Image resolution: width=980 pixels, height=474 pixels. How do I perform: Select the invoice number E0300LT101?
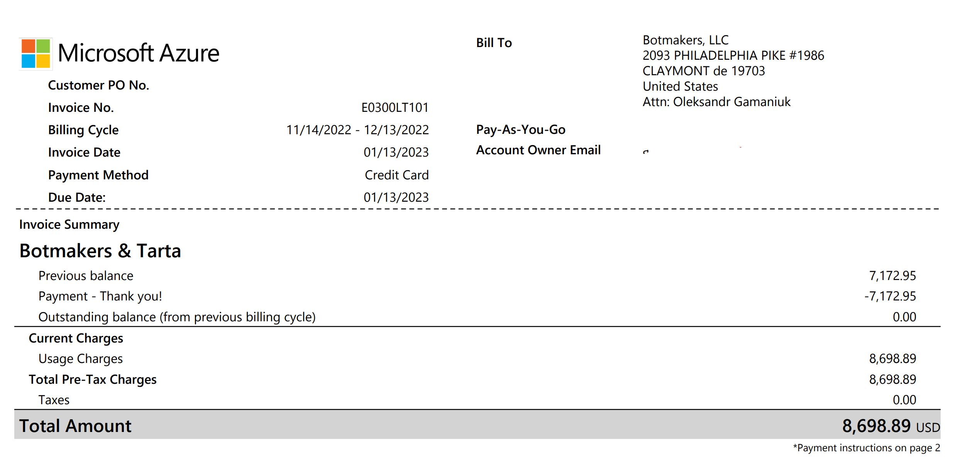pos(394,108)
